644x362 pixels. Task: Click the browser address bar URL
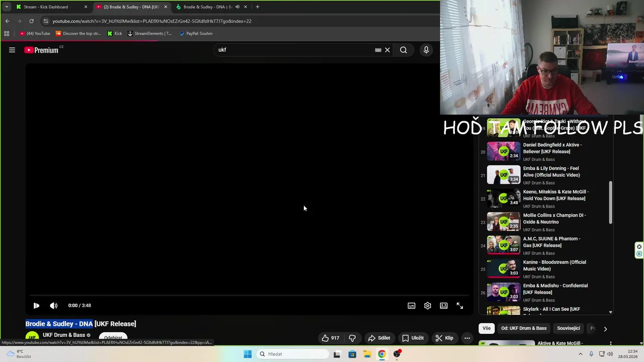click(152, 21)
